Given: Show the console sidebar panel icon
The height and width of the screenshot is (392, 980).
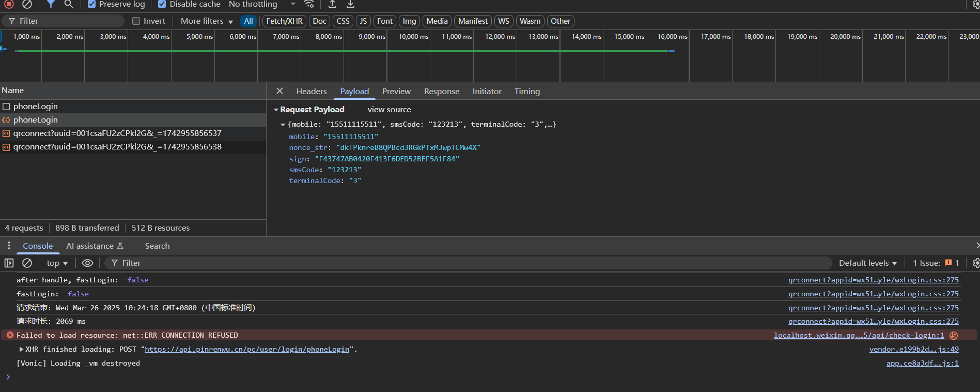Looking at the screenshot, I should (x=9, y=263).
